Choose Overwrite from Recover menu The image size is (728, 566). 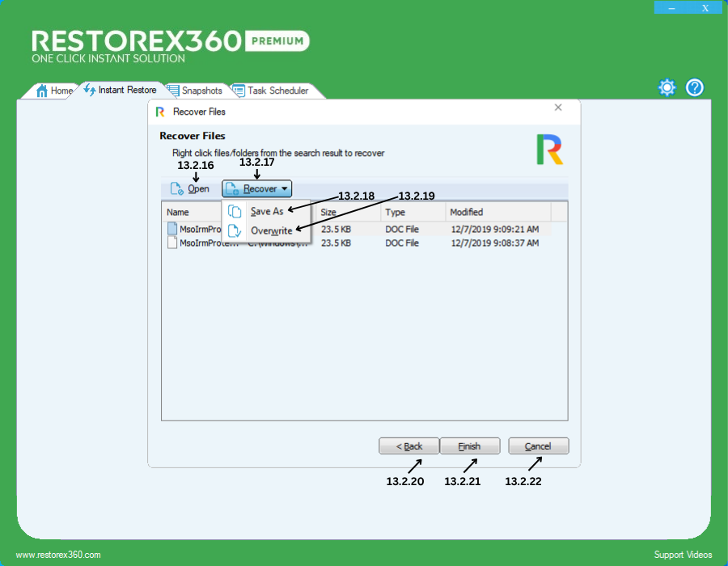click(x=270, y=230)
